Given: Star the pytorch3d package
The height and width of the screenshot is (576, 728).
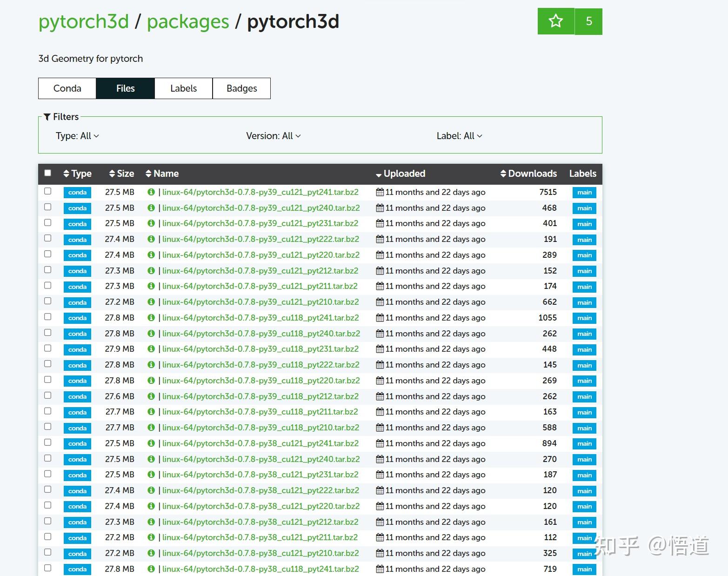Looking at the screenshot, I should point(555,21).
